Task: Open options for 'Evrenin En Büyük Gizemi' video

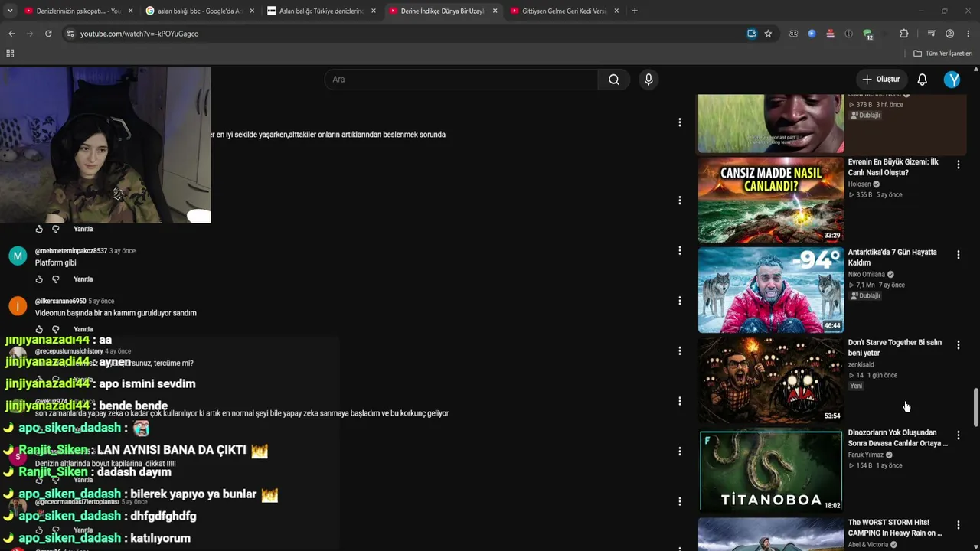Action: [x=958, y=165]
